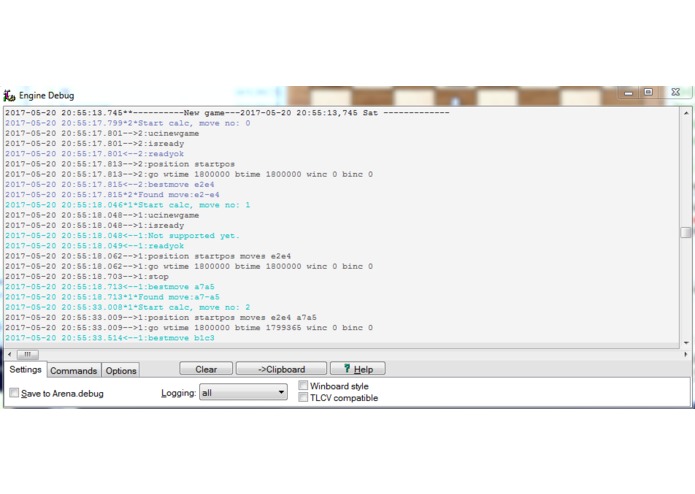Open Help for Engine Debug
The width and height of the screenshot is (695, 494).
click(x=358, y=369)
